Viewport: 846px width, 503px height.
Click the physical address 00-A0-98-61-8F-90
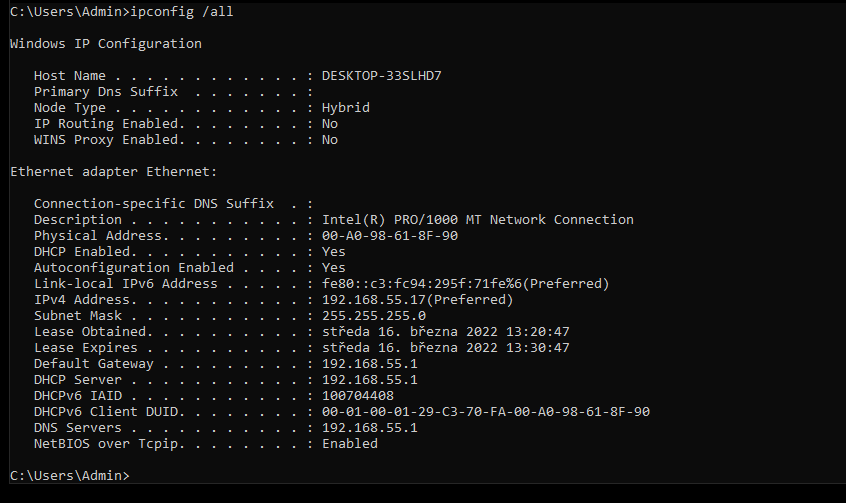click(x=389, y=235)
